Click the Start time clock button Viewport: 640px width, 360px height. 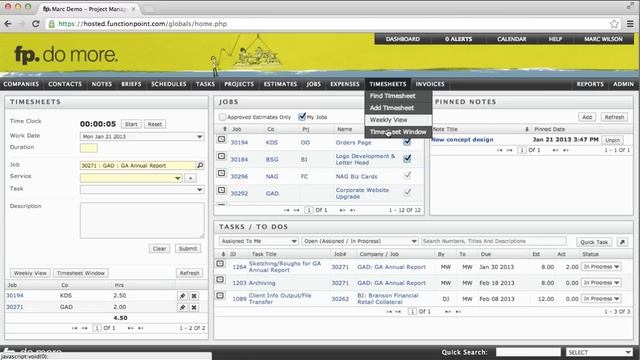[131, 124]
